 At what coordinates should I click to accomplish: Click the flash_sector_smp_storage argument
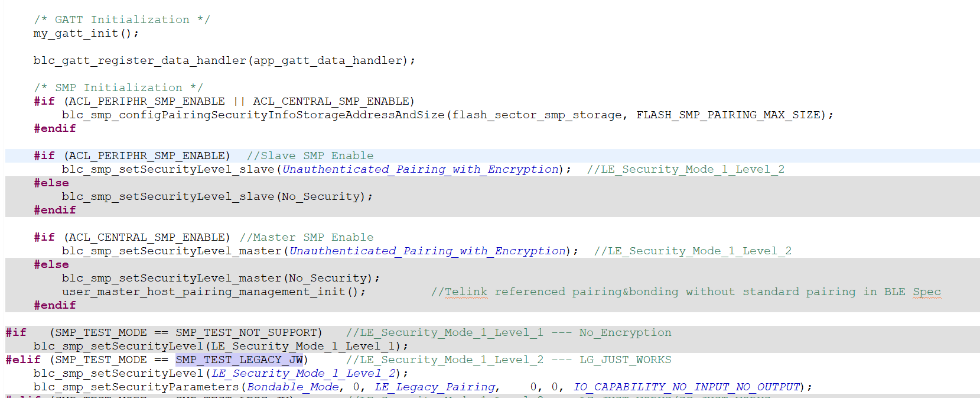pos(537,115)
